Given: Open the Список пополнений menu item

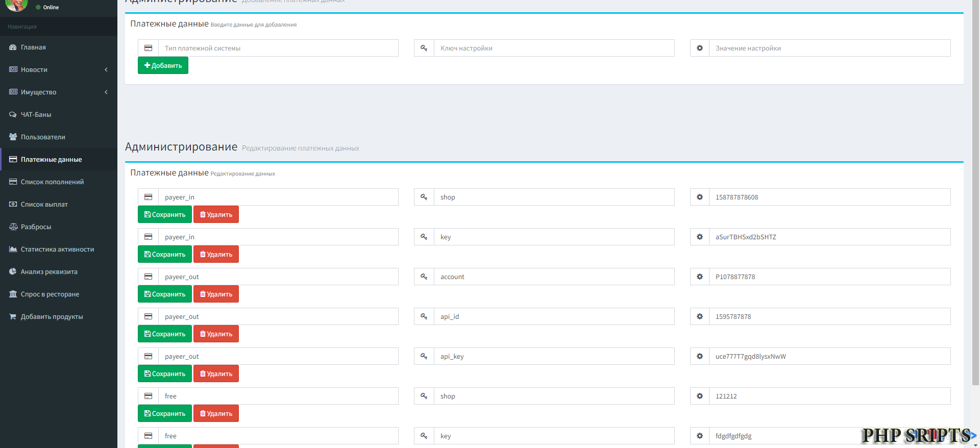Looking at the screenshot, I should tap(52, 182).
